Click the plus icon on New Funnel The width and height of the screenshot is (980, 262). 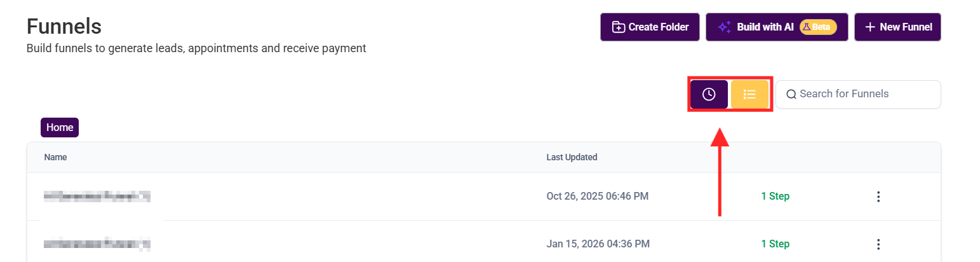click(x=869, y=27)
